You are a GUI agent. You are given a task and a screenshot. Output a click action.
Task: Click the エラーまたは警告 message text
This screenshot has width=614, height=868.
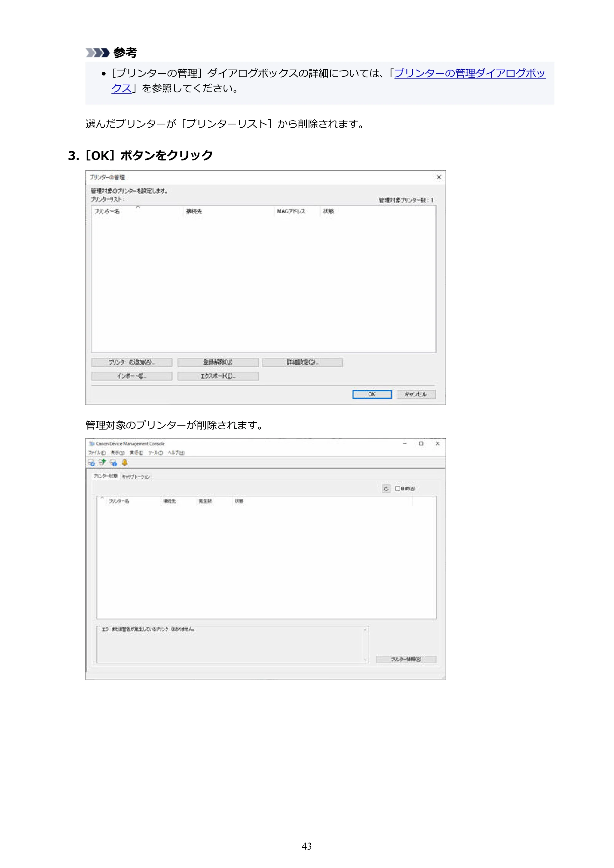(147, 630)
